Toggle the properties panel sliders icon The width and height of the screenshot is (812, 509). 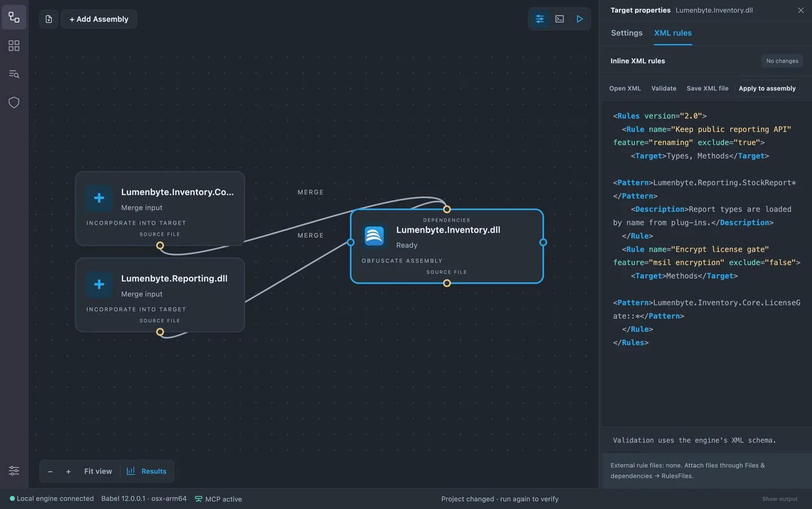pos(540,19)
